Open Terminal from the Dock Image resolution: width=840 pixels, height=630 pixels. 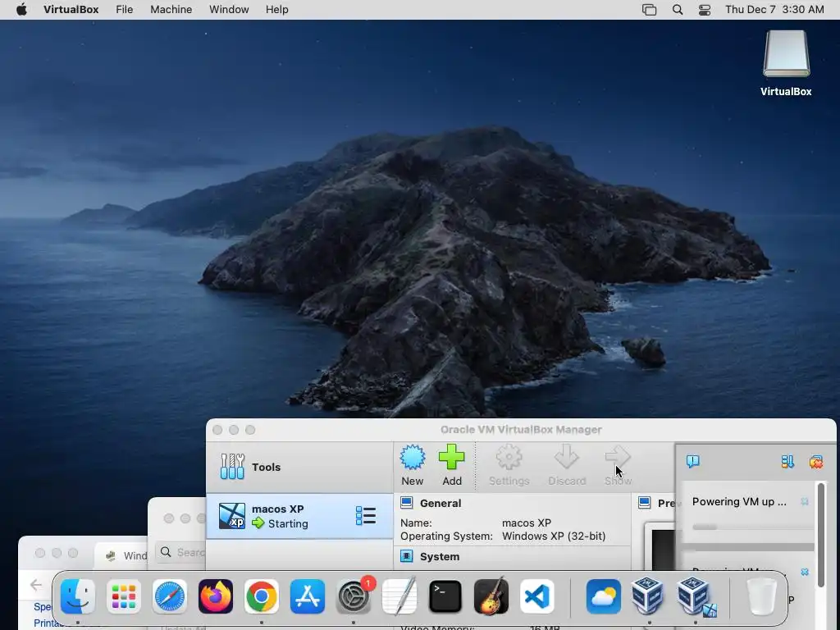445,596
